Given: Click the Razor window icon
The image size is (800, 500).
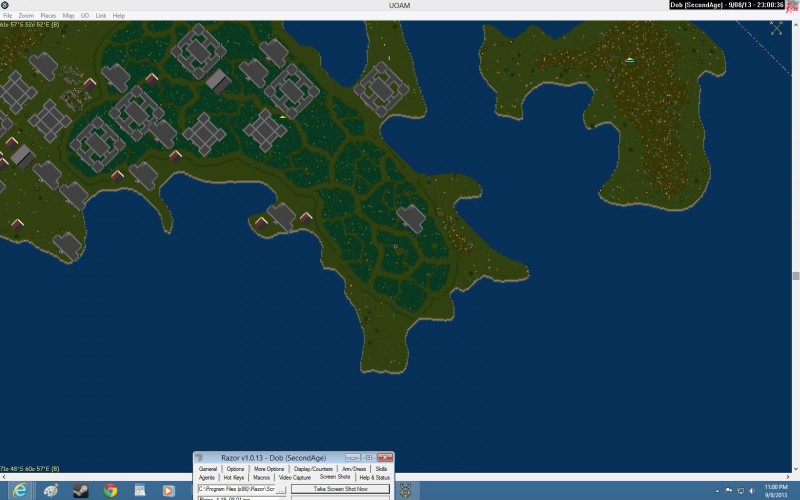Looking at the screenshot, I should pos(199,458).
